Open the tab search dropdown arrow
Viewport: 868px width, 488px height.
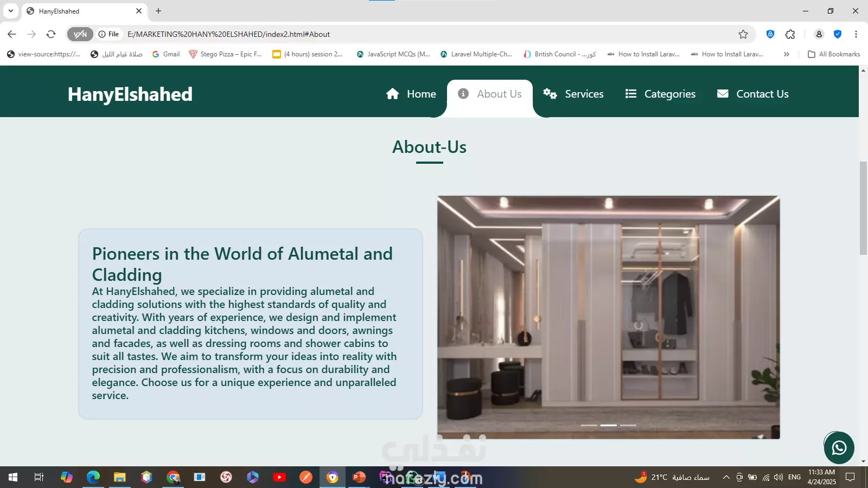click(11, 11)
